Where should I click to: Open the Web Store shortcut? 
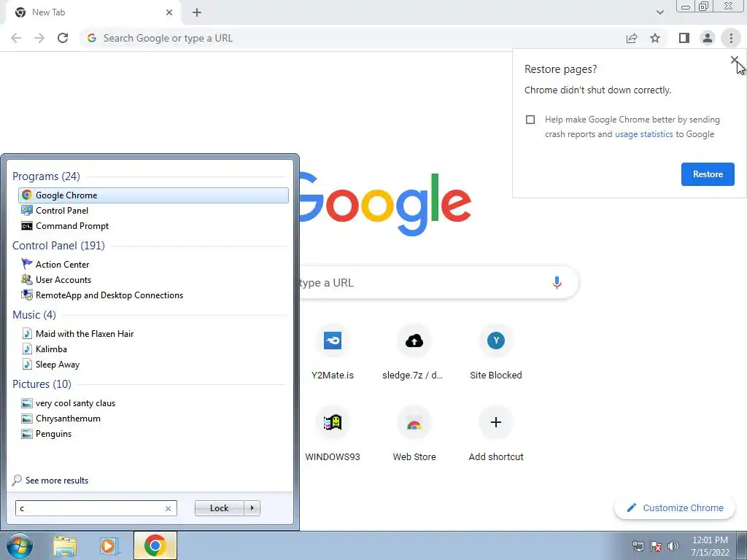point(414,433)
